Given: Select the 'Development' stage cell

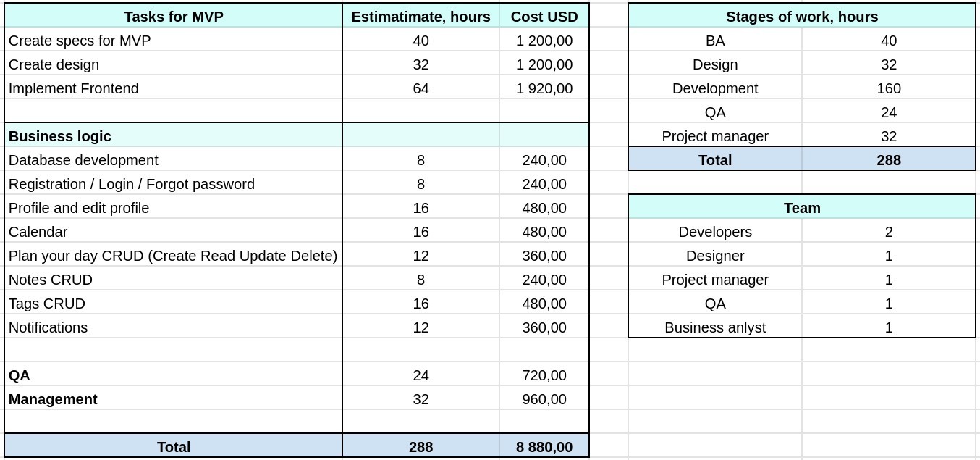Looking at the screenshot, I should (715, 88).
